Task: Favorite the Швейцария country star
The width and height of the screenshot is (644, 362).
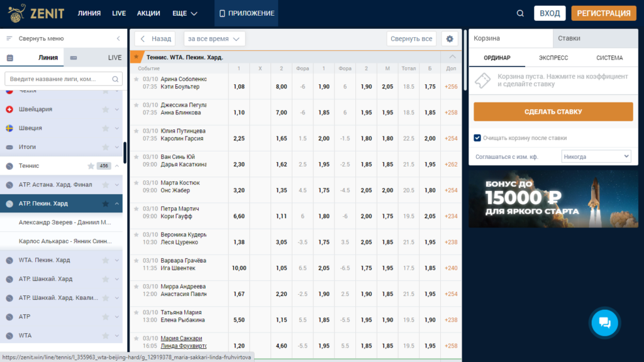Action: tap(106, 109)
